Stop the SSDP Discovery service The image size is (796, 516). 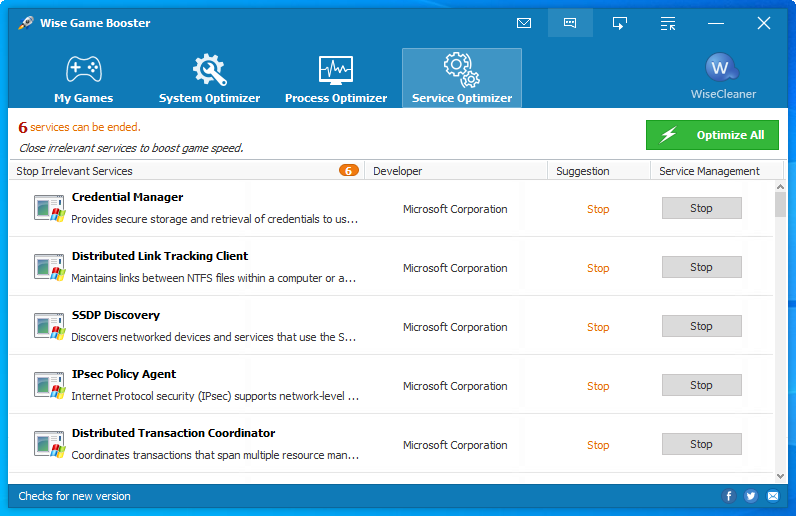(x=701, y=326)
